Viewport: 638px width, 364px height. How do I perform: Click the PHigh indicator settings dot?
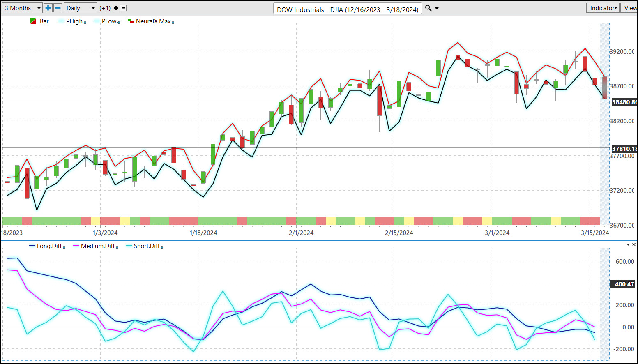point(85,23)
